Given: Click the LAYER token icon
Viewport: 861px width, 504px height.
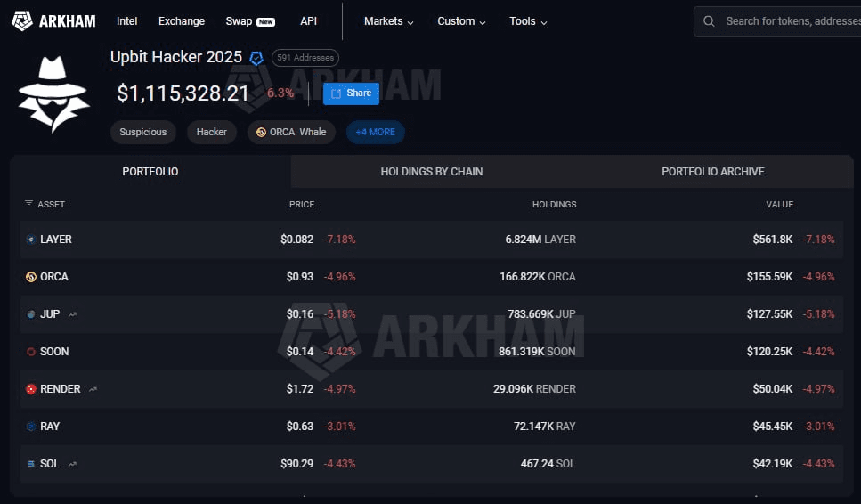Looking at the screenshot, I should pos(31,240).
